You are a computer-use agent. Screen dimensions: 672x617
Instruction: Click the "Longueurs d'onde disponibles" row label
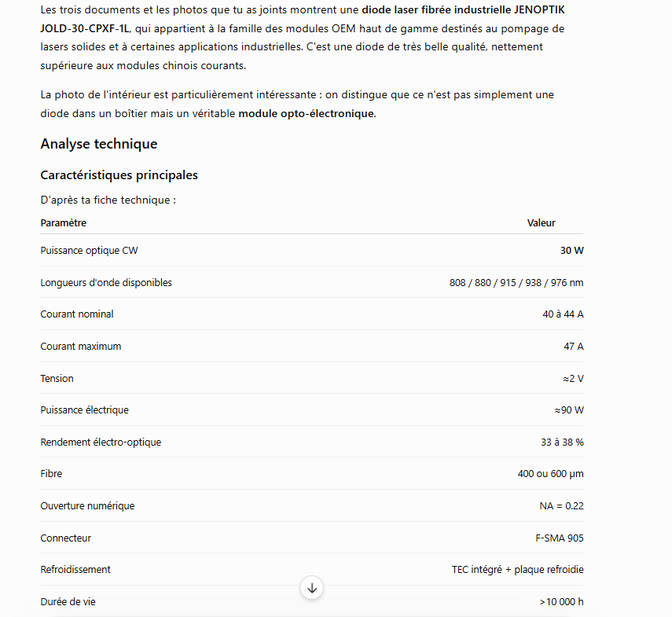pos(106,283)
